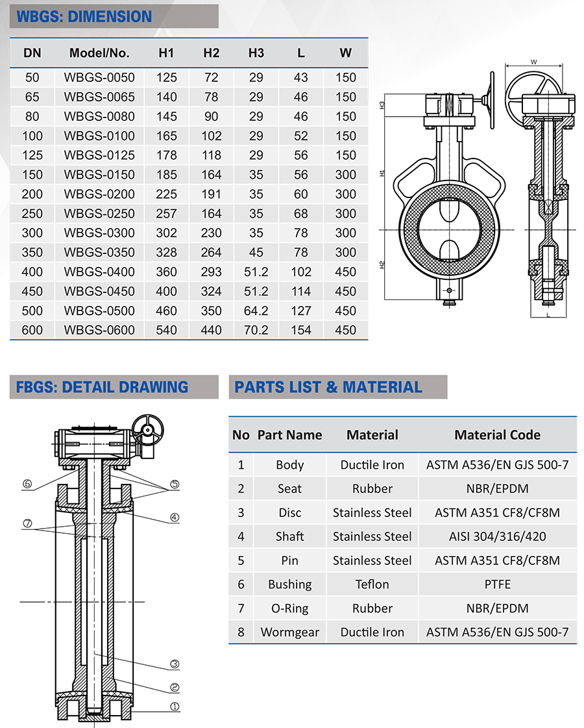The height and width of the screenshot is (728, 584).
Task: Click the handwheel on the front-view valve drawing
Action: [x=491, y=99]
